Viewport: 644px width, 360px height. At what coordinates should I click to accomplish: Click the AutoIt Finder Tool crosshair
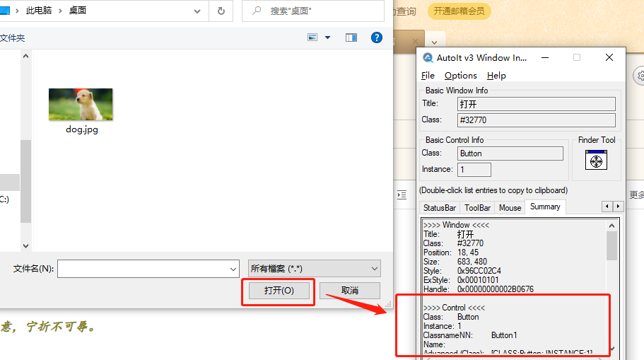596,161
